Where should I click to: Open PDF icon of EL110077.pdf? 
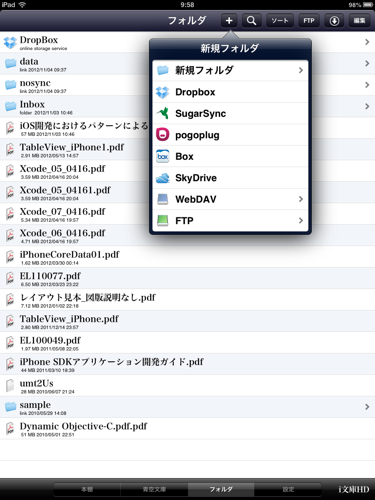click(10, 278)
